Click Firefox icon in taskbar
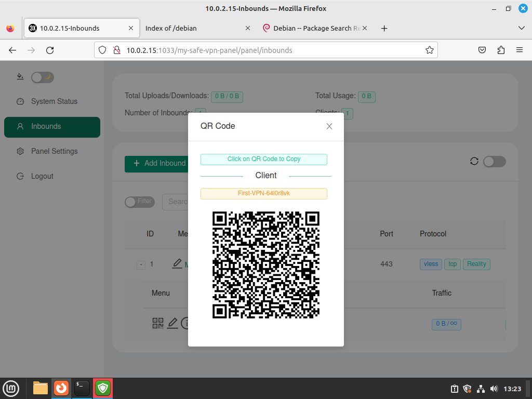This screenshot has height=399, width=532. click(x=61, y=388)
